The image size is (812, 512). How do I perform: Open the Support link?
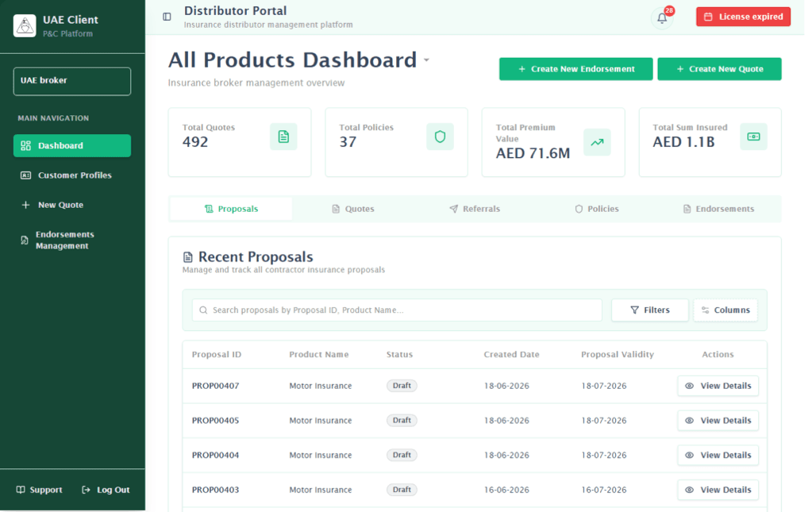pos(40,490)
